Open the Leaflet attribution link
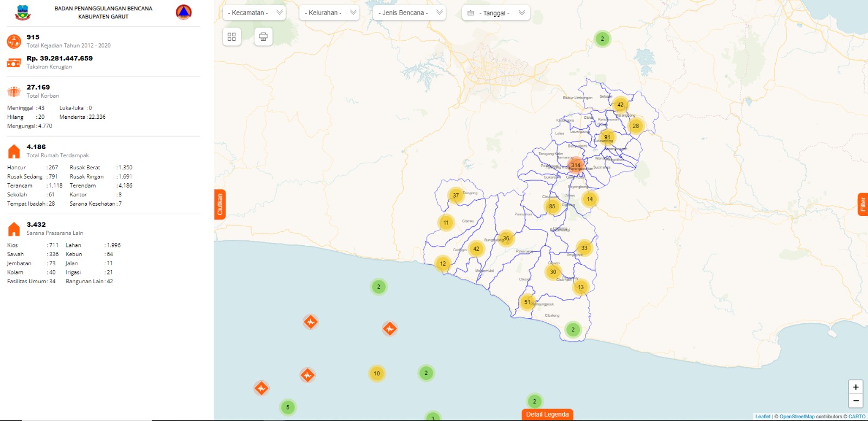868x421 pixels. [x=763, y=417]
